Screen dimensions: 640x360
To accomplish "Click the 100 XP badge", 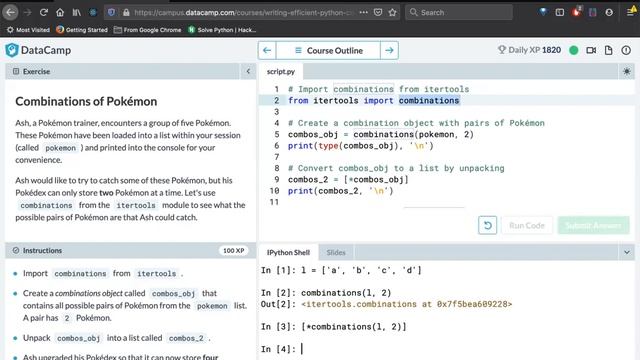I will coord(233,251).
